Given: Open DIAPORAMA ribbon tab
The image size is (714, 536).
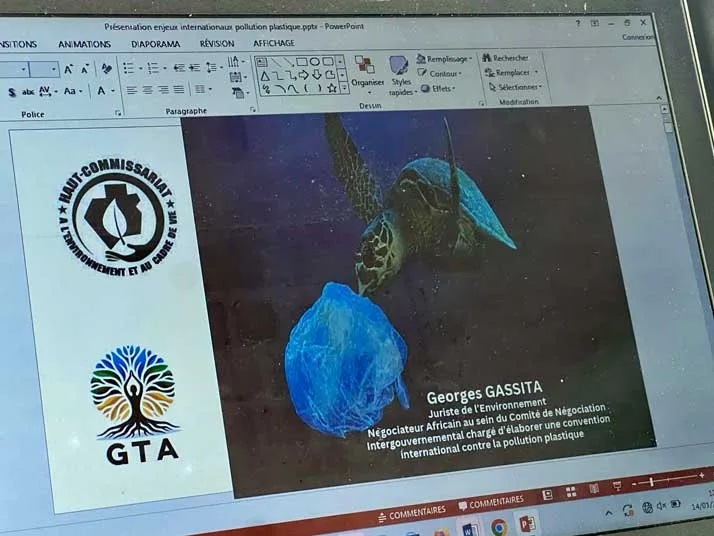Looking at the screenshot, I should coord(155,44).
